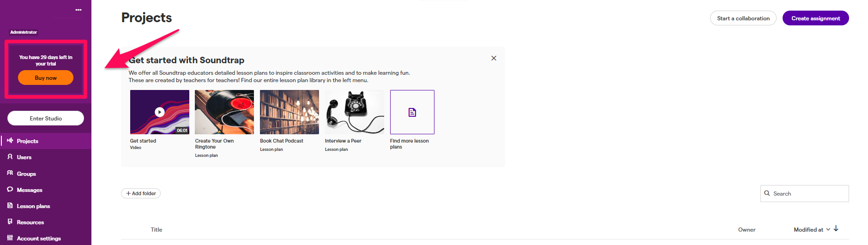Go to Groups in the sidebar
The image size is (868, 245).
46,173
